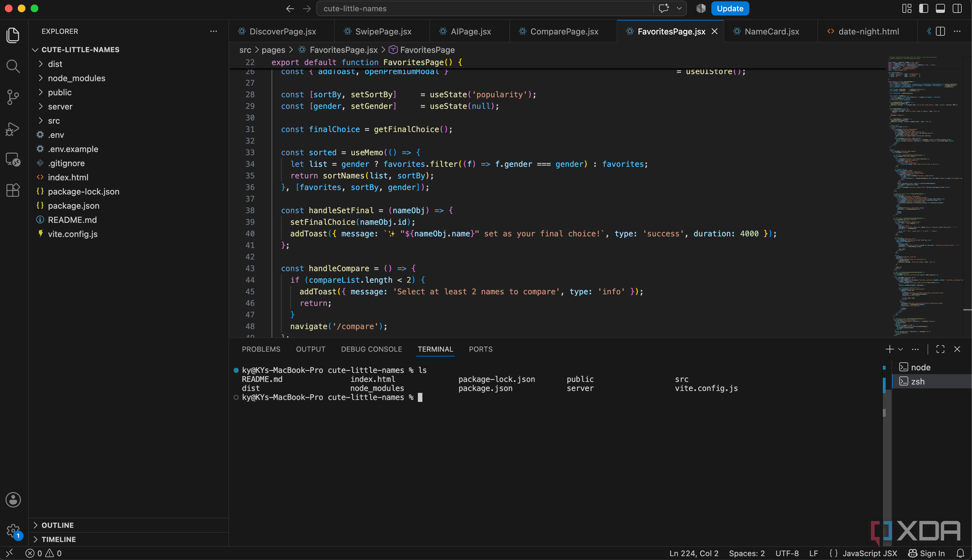Image resolution: width=972 pixels, height=560 pixels.
Task: Toggle the primary side bar
Action: [x=924, y=8]
